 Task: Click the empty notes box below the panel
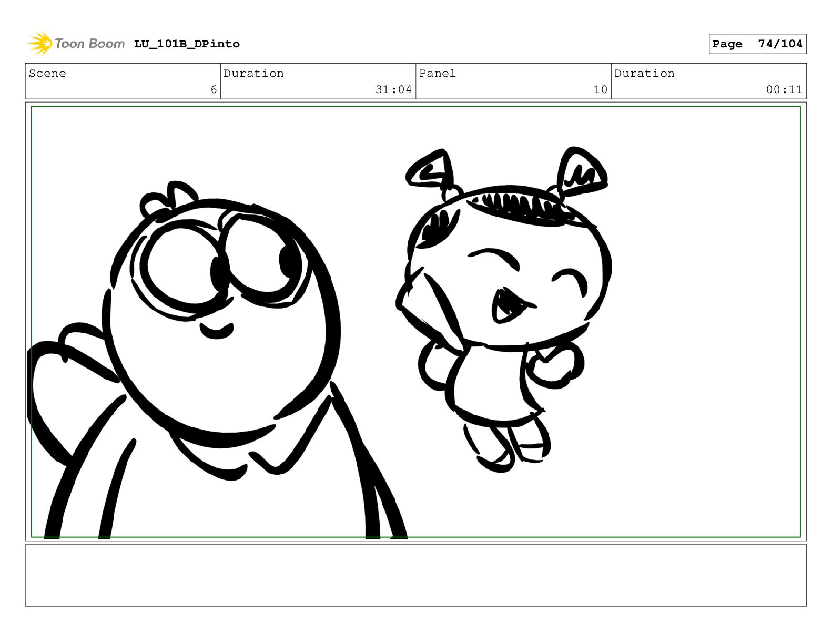415,575
